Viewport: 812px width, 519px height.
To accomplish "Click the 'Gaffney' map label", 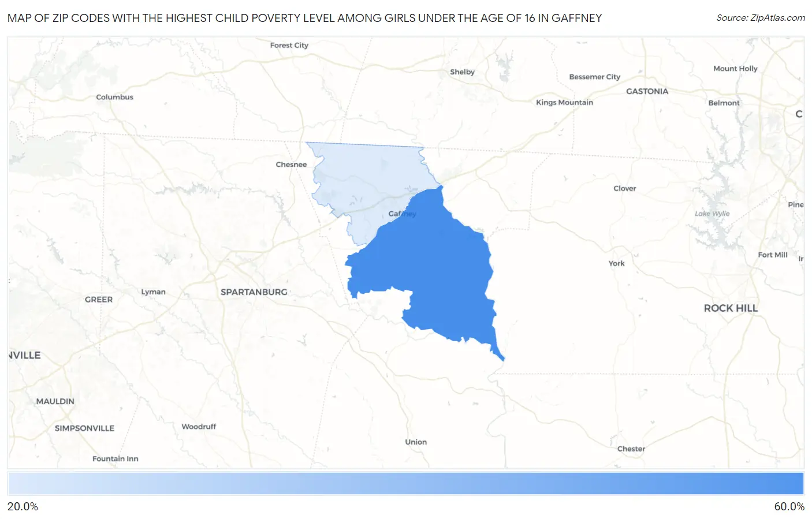I will click(x=402, y=214).
